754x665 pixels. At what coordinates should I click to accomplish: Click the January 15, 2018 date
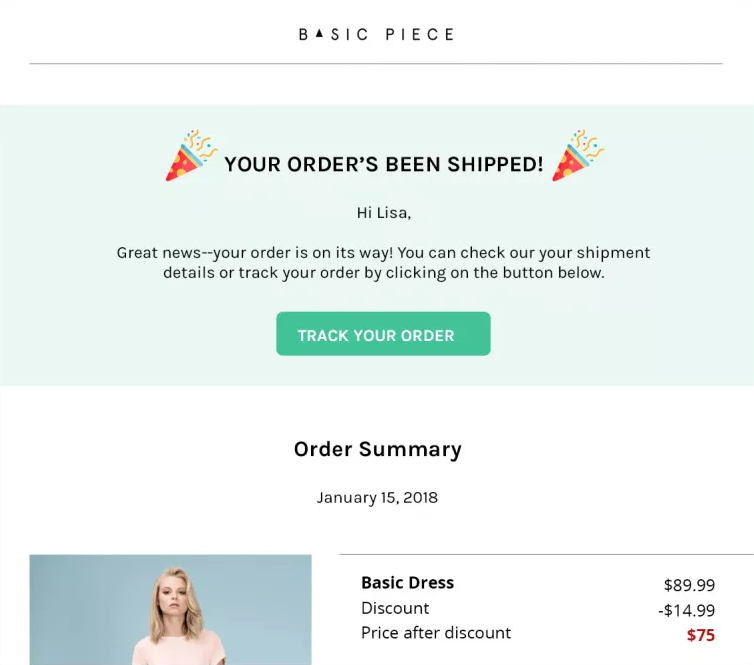(x=377, y=497)
